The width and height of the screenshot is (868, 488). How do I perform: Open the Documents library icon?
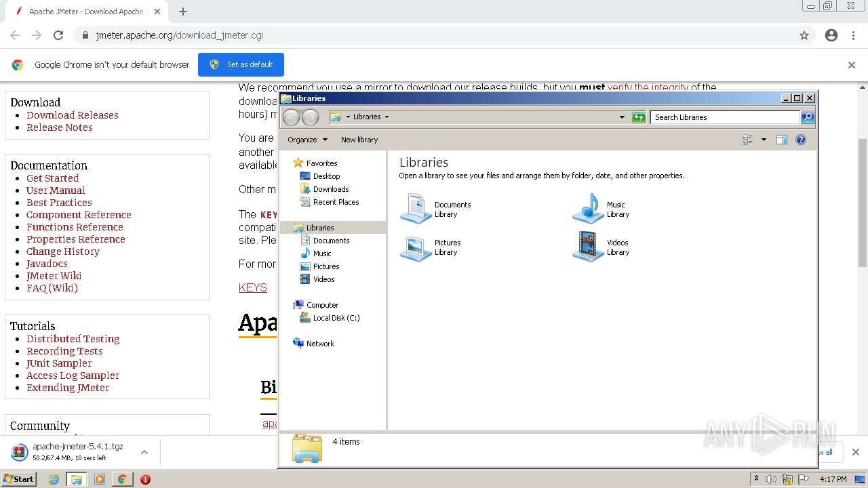pyautogui.click(x=416, y=209)
